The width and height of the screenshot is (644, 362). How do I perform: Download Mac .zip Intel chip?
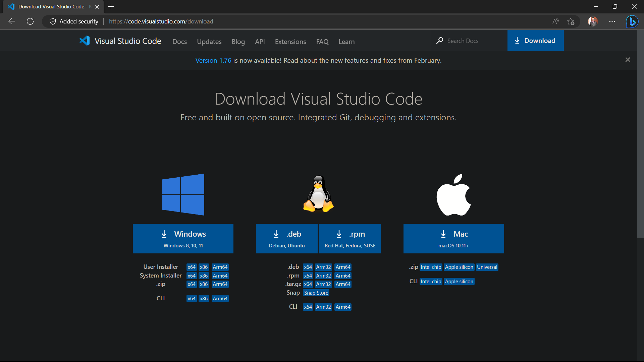[x=431, y=267]
